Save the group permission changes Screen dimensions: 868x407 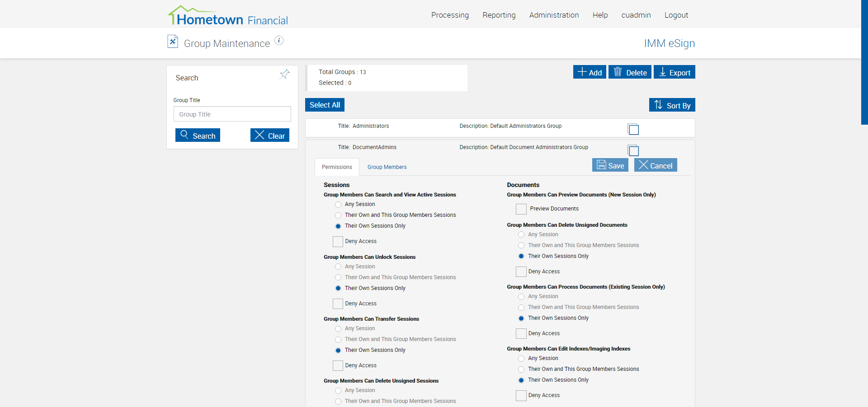[x=610, y=165]
